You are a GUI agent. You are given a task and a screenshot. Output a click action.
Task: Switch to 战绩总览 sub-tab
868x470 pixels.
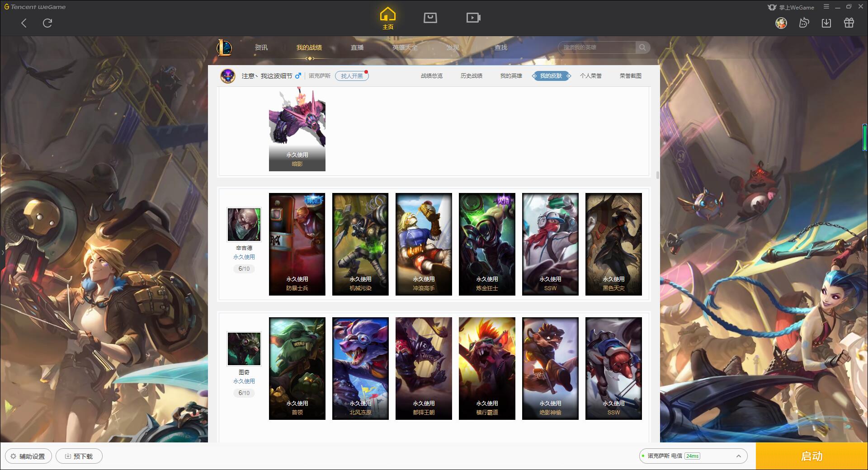tap(432, 76)
